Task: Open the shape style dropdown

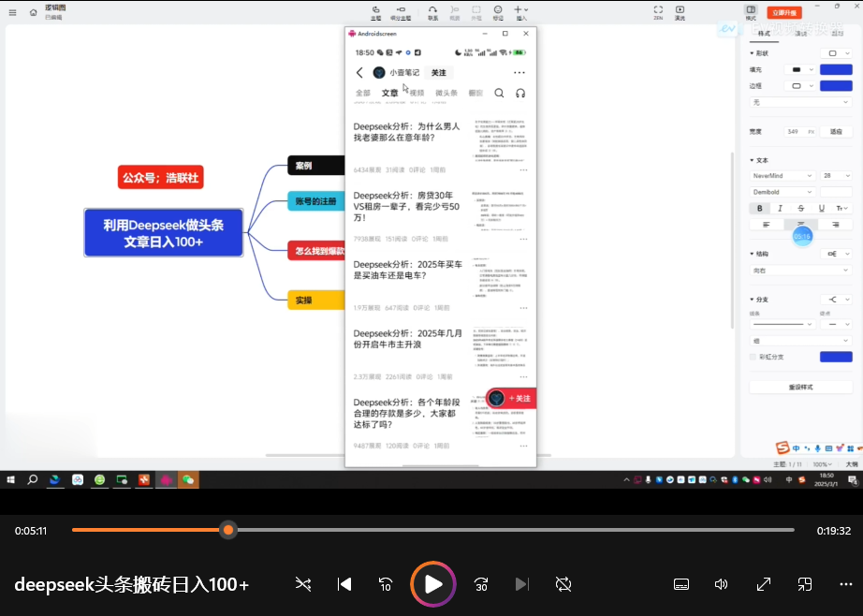Action: (x=836, y=53)
